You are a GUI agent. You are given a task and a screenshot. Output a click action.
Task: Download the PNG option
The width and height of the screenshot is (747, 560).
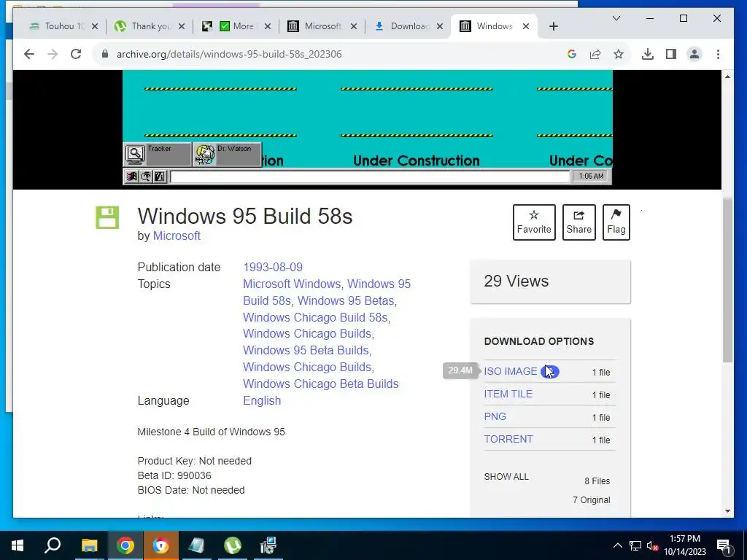pos(495,416)
